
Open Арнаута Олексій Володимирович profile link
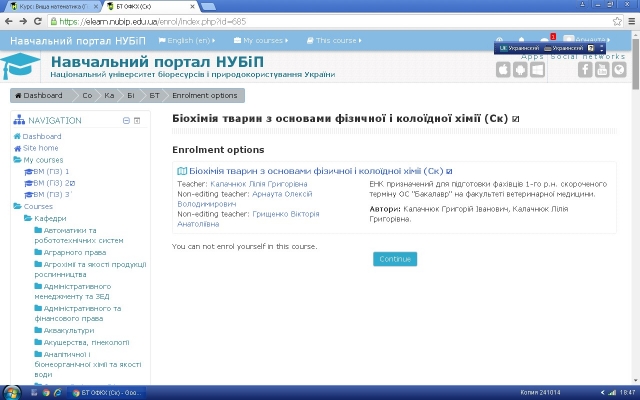[x=245, y=199]
